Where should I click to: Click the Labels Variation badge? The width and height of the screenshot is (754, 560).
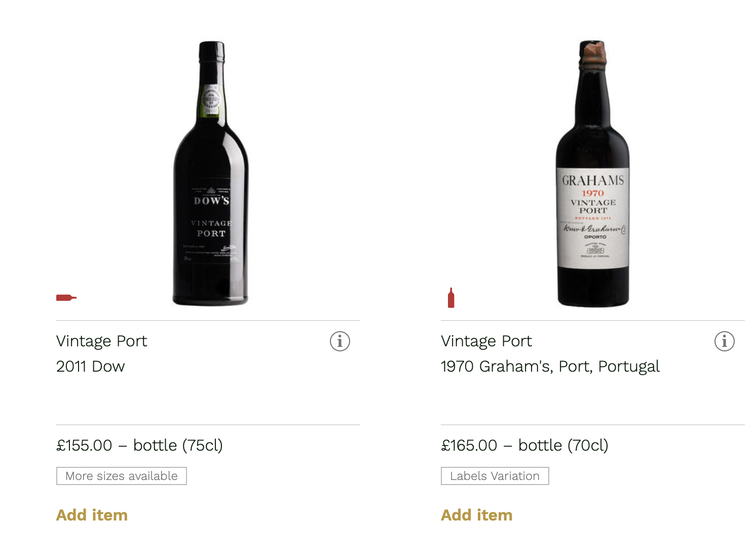click(x=495, y=476)
